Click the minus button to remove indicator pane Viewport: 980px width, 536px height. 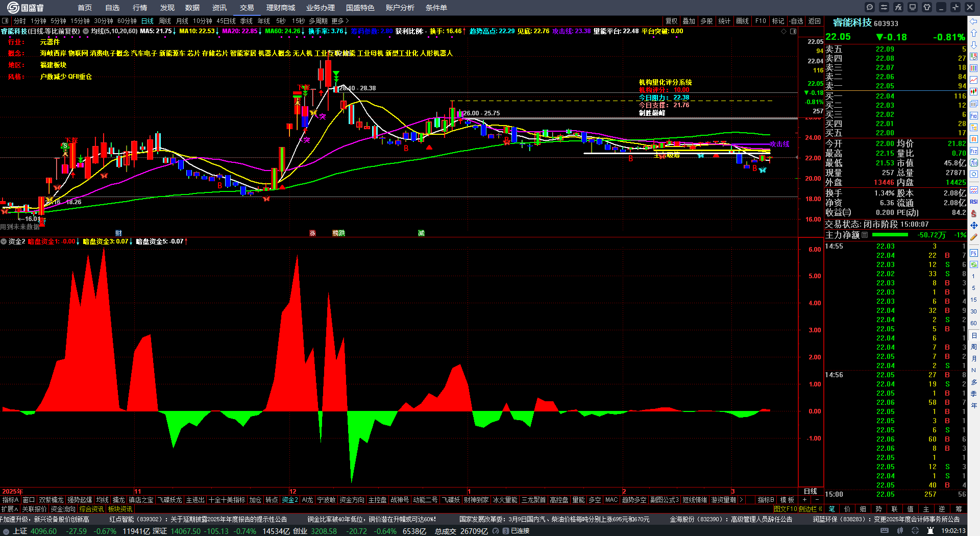pos(817,500)
